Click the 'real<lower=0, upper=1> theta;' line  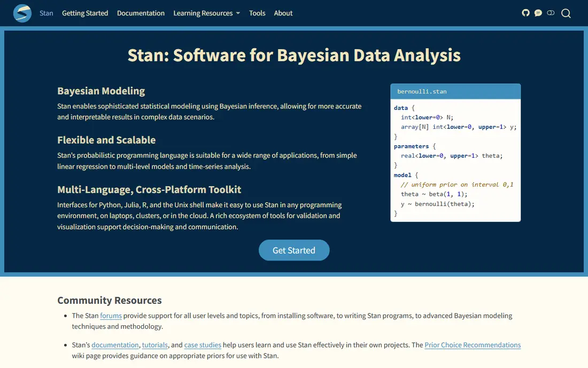[x=452, y=156]
